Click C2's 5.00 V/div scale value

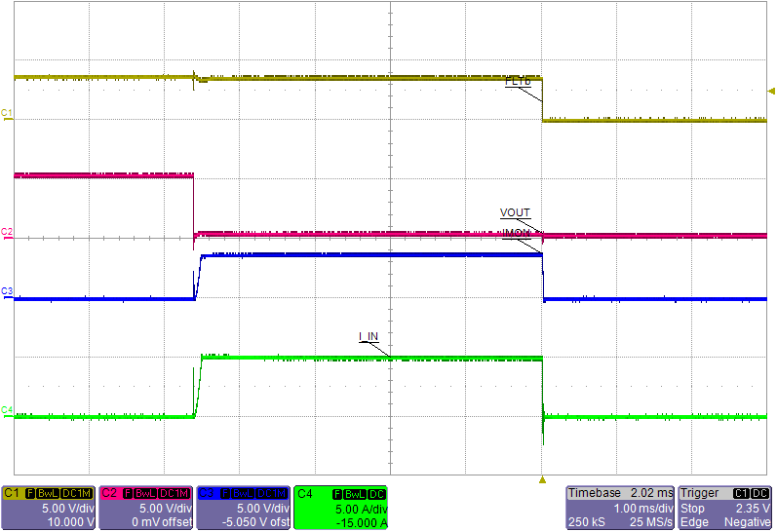click(x=166, y=509)
